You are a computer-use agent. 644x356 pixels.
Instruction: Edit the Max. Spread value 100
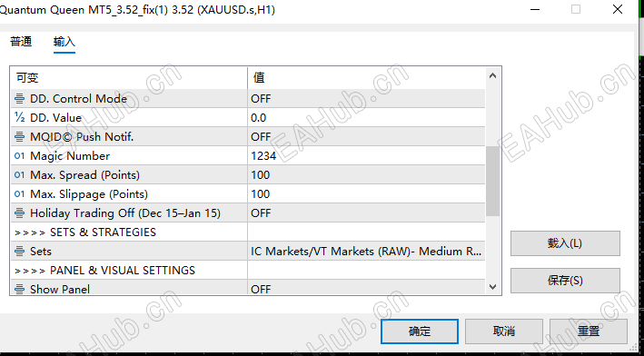(x=366, y=175)
